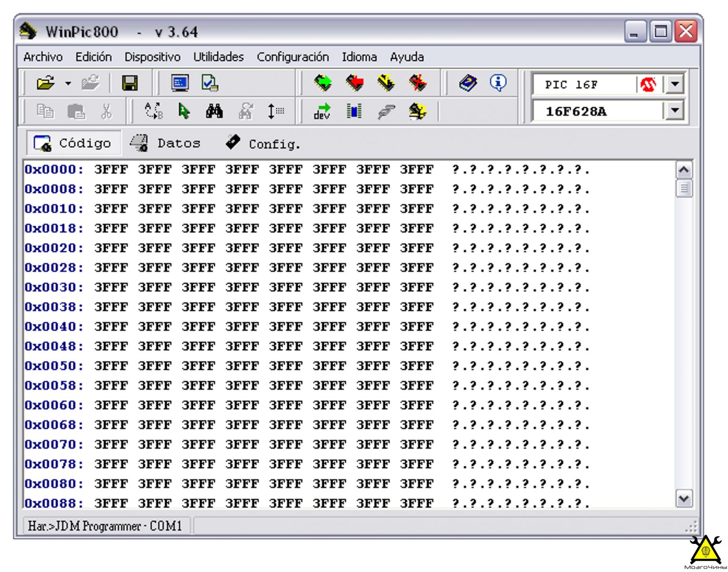Click status bar 'Har.>JDM Programmer - COM1'

[105, 526]
